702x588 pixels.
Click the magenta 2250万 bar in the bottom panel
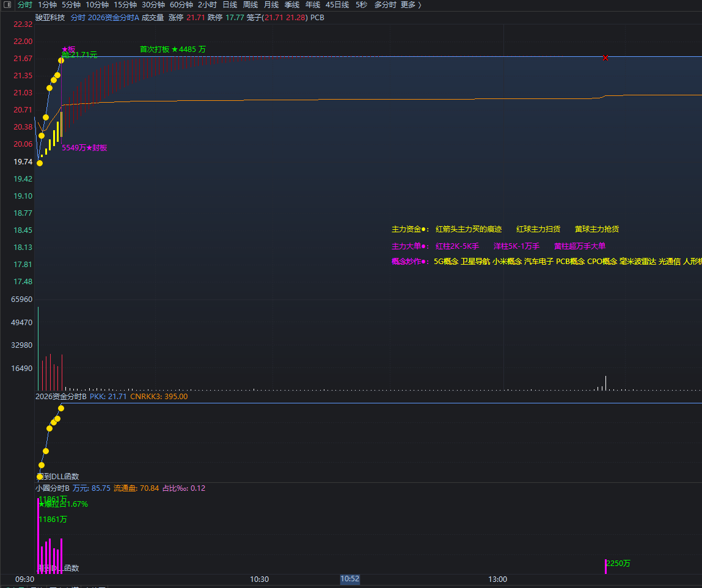tap(605, 567)
